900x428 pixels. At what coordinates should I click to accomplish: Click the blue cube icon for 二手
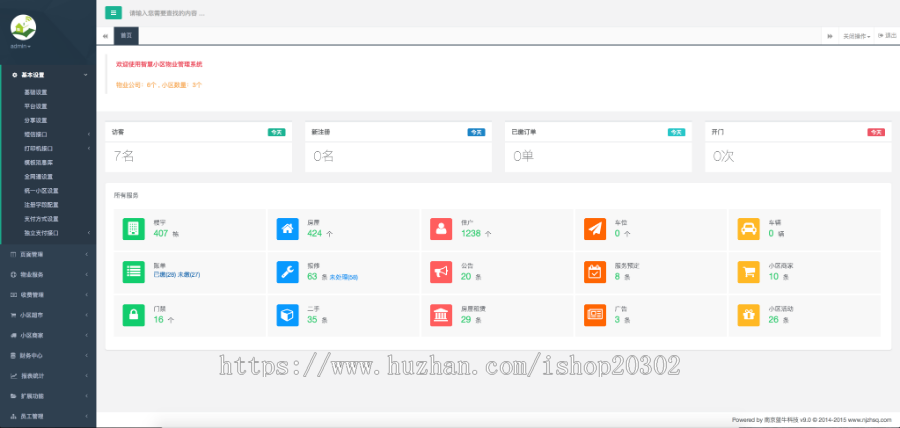pyautogui.click(x=287, y=315)
